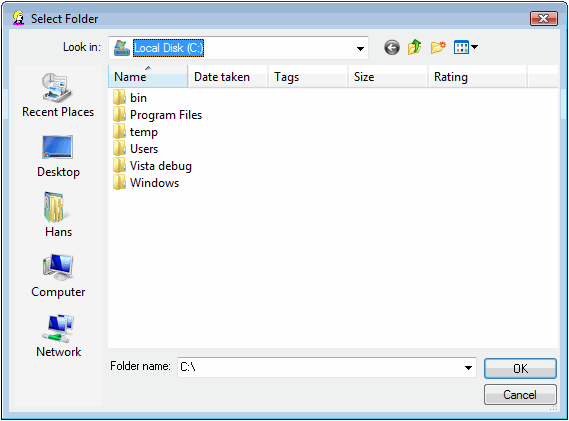The image size is (569, 421).
Task: Open the Hans user folder shortcut
Action: (x=58, y=214)
